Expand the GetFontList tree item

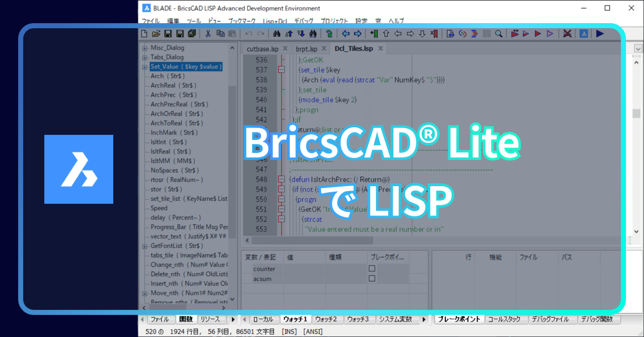144,245
